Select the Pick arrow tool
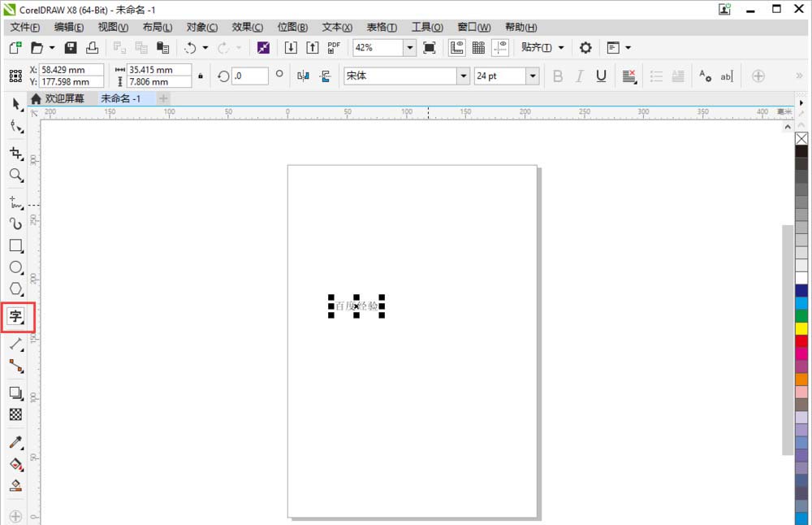 15,104
